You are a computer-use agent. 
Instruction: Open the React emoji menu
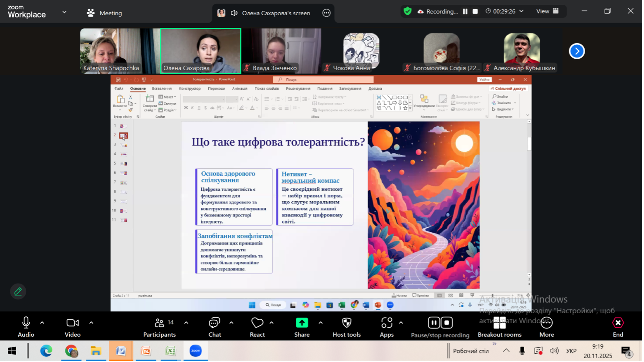pyautogui.click(x=257, y=327)
